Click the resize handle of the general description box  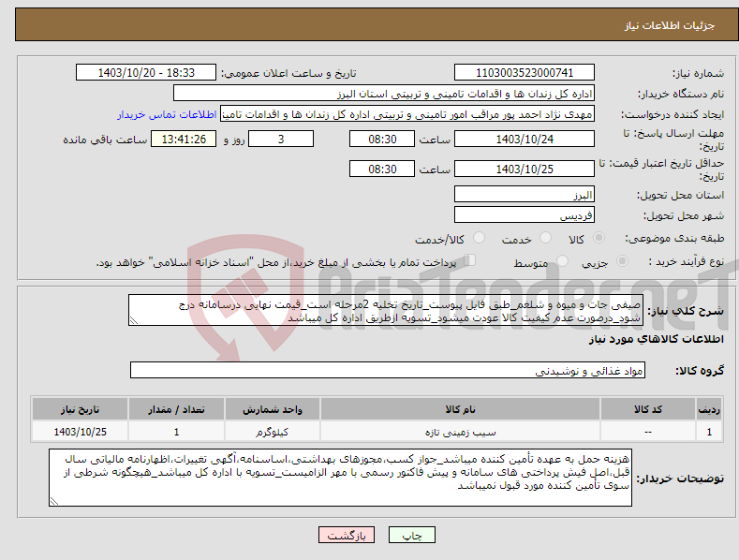[x=134, y=321]
